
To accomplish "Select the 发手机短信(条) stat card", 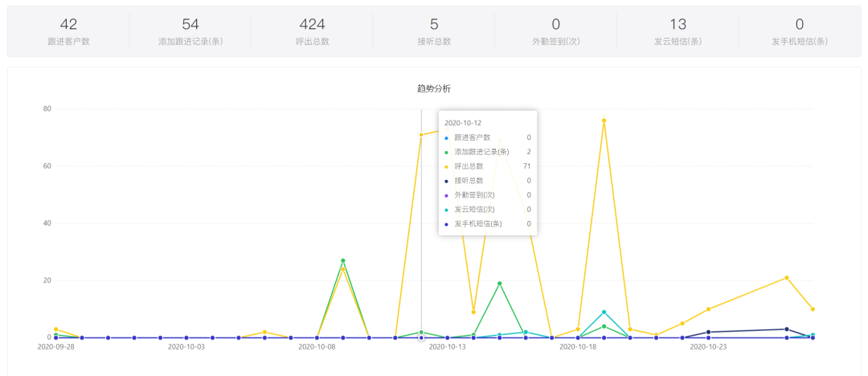I will (799, 31).
